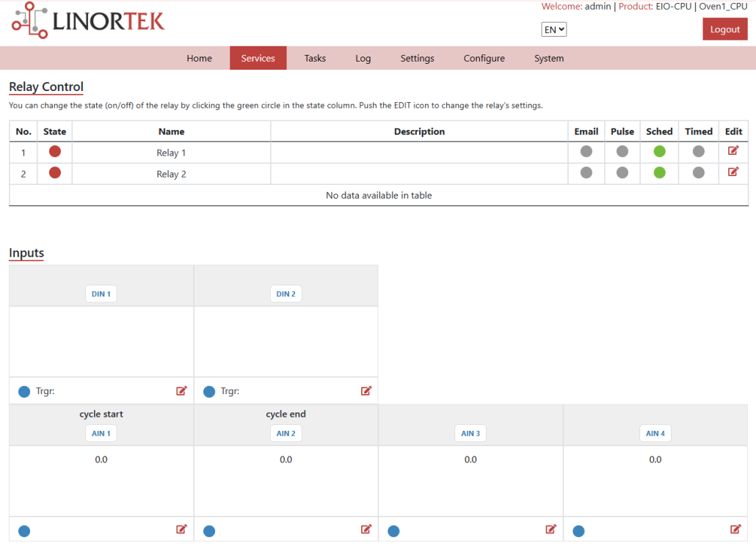
Task: Open the edit icon for Relay 1
Action: [733, 151]
